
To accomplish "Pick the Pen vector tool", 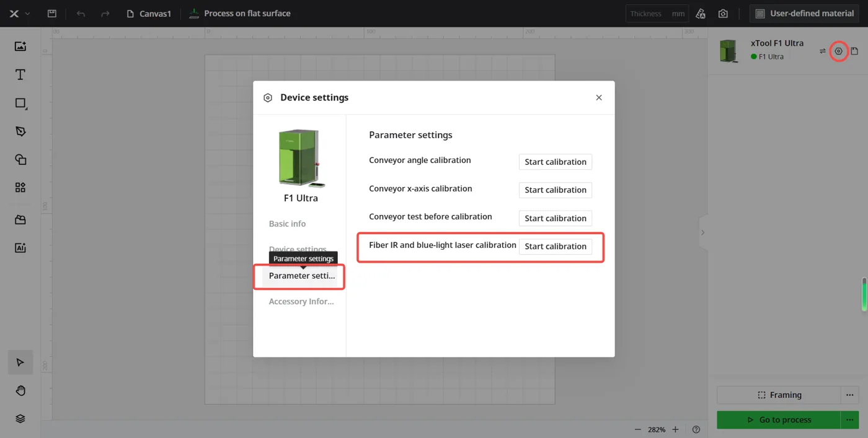I will pyautogui.click(x=20, y=131).
